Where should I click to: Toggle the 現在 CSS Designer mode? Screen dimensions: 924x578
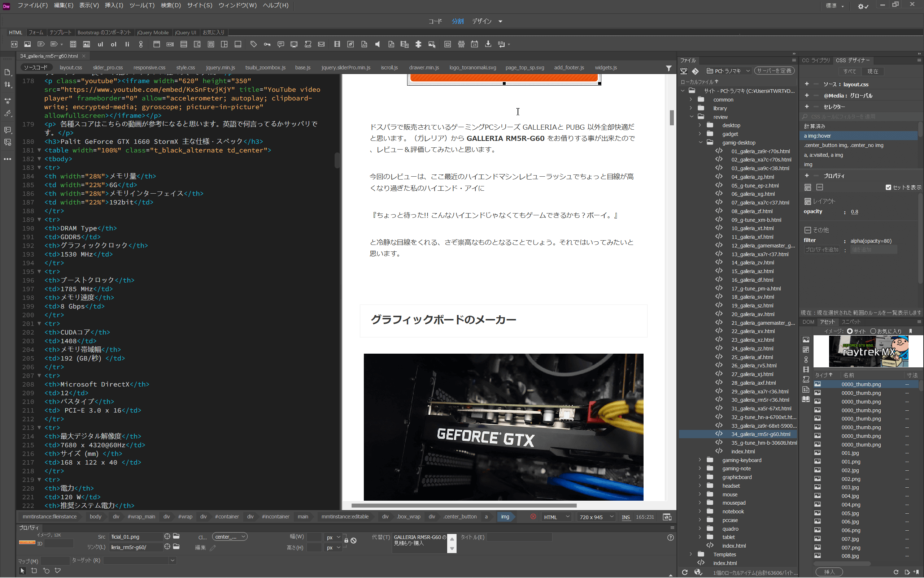coord(873,72)
